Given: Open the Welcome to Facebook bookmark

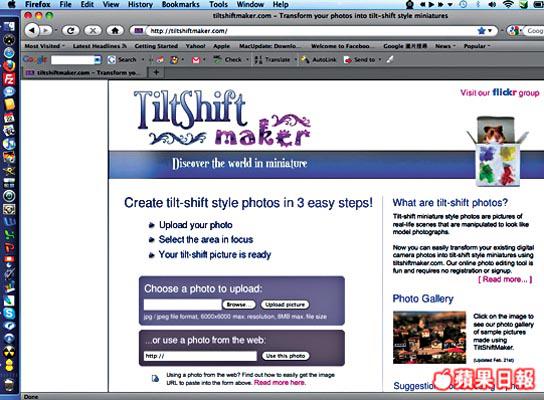Looking at the screenshot, I should (x=341, y=46).
